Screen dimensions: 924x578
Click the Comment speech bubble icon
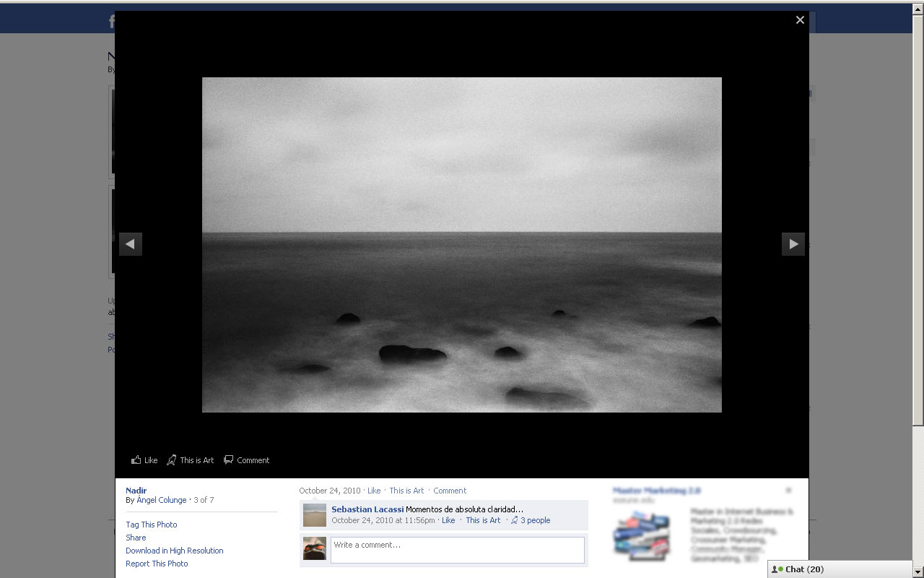tap(229, 460)
